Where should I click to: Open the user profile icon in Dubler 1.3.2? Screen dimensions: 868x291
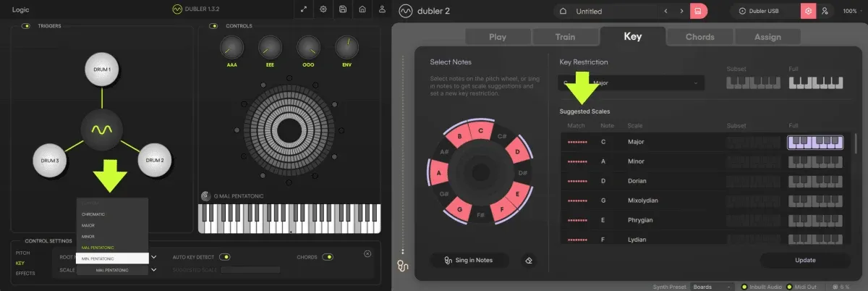pos(382,9)
